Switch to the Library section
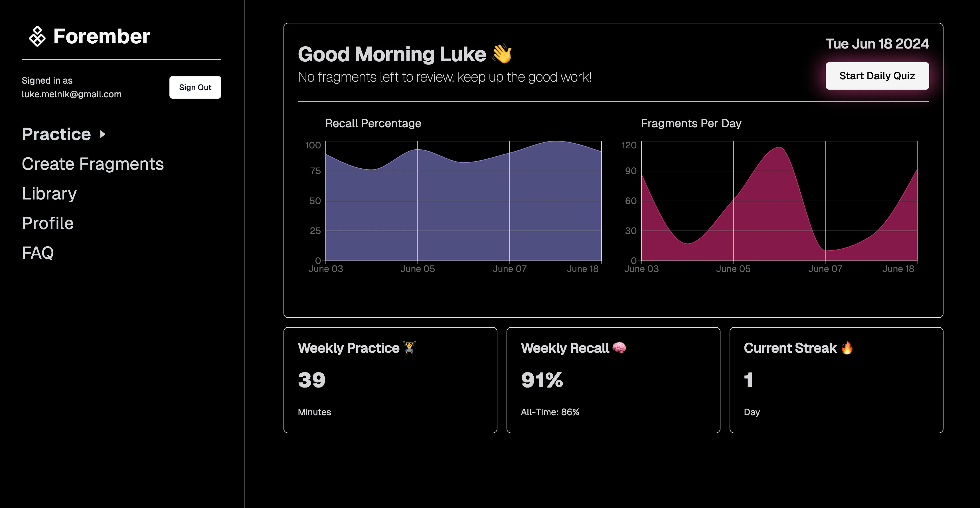 [49, 193]
